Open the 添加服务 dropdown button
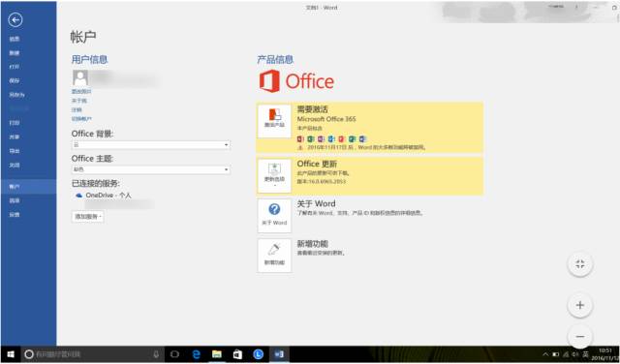The height and width of the screenshot is (364, 620). tap(88, 217)
